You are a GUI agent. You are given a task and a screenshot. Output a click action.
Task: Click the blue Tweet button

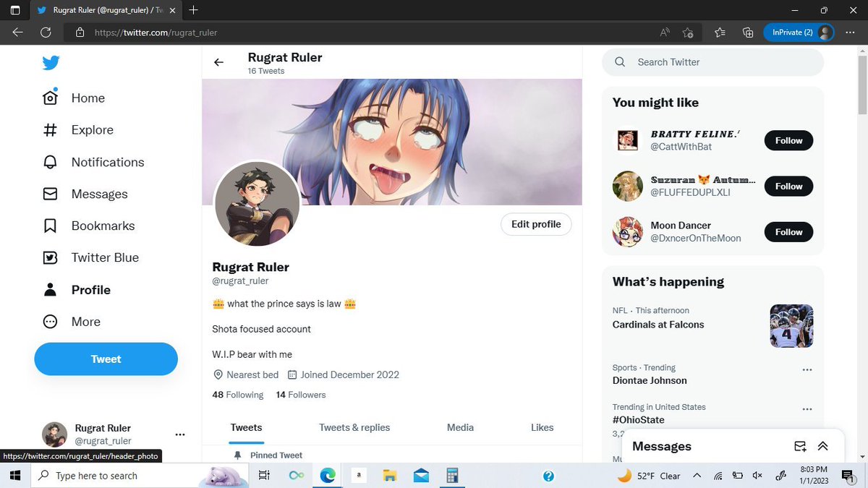pyautogui.click(x=106, y=359)
